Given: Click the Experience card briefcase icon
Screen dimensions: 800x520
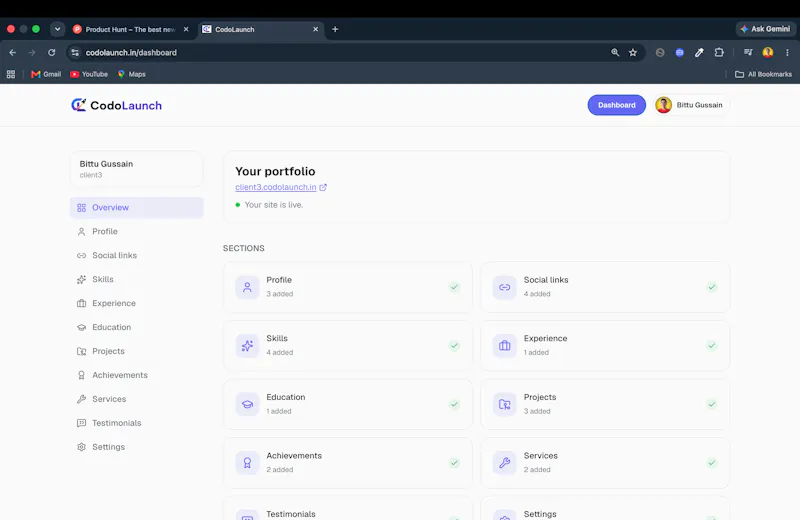Looking at the screenshot, I should click(x=505, y=346).
